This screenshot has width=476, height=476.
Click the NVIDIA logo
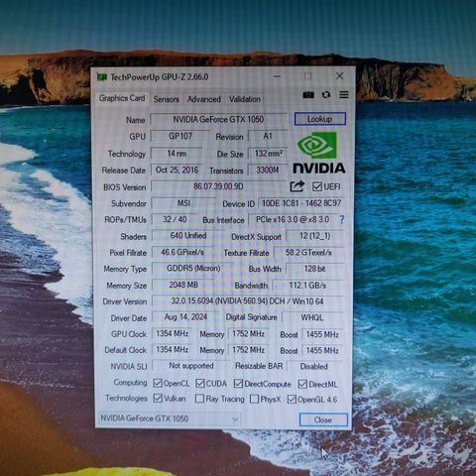click(x=319, y=153)
